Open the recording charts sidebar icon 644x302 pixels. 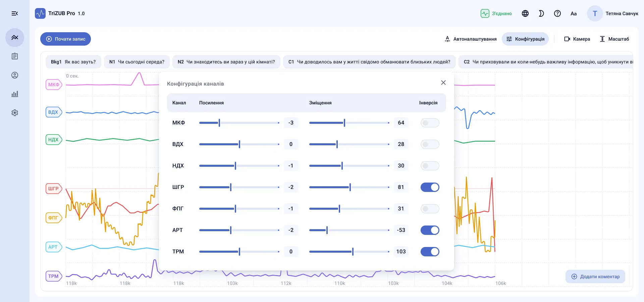tap(15, 38)
